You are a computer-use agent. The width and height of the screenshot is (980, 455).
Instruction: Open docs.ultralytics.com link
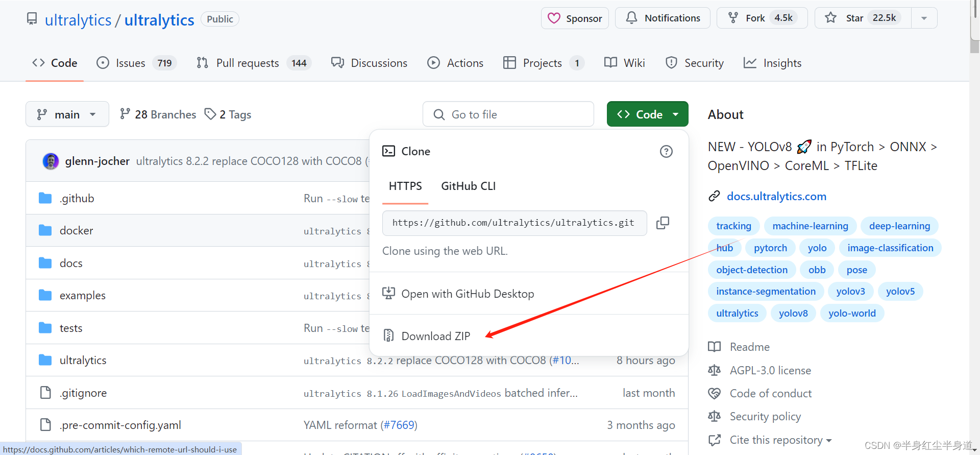click(x=776, y=197)
